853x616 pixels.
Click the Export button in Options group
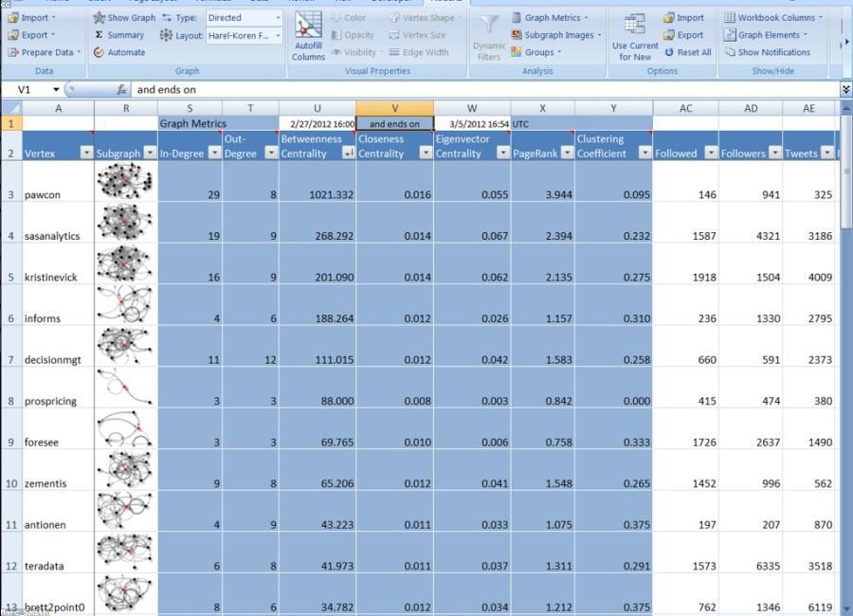coord(683,35)
